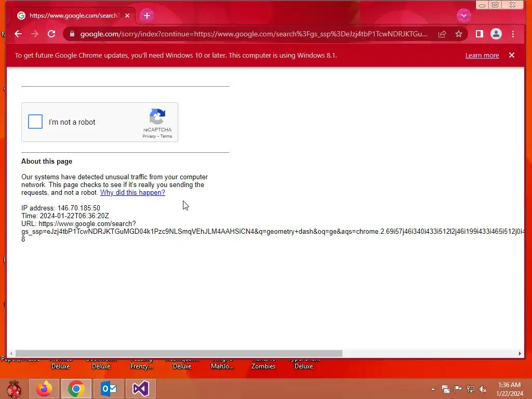Click the scrollbar left arrow
Viewport: 532px width, 399px height.
pyautogui.click(x=11, y=353)
